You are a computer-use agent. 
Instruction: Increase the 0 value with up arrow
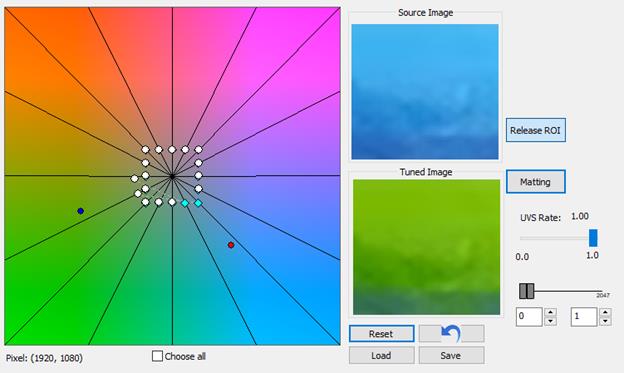tap(550, 312)
